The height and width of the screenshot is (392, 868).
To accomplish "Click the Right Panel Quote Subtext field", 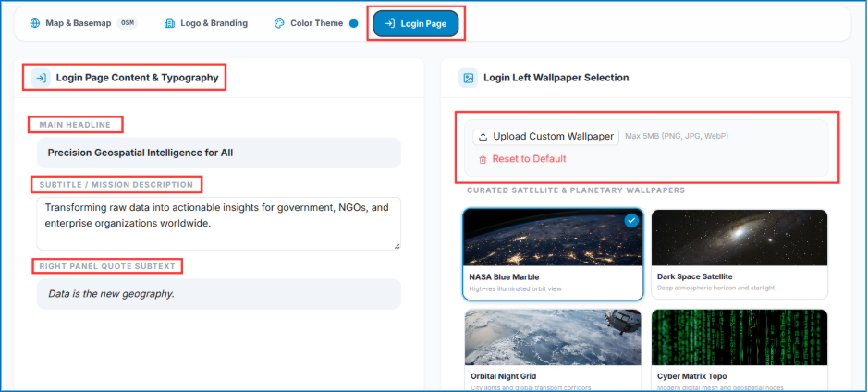I will pos(219,294).
